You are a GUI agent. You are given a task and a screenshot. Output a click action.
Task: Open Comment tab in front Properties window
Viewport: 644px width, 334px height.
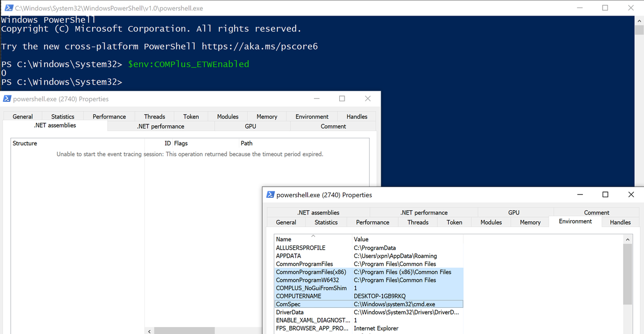pyautogui.click(x=597, y=212)
